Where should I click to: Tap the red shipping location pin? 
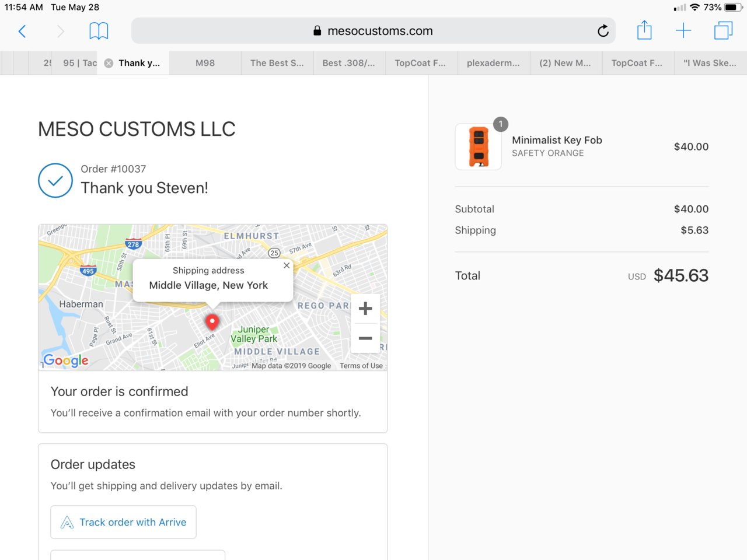click(x=212, y=322)
